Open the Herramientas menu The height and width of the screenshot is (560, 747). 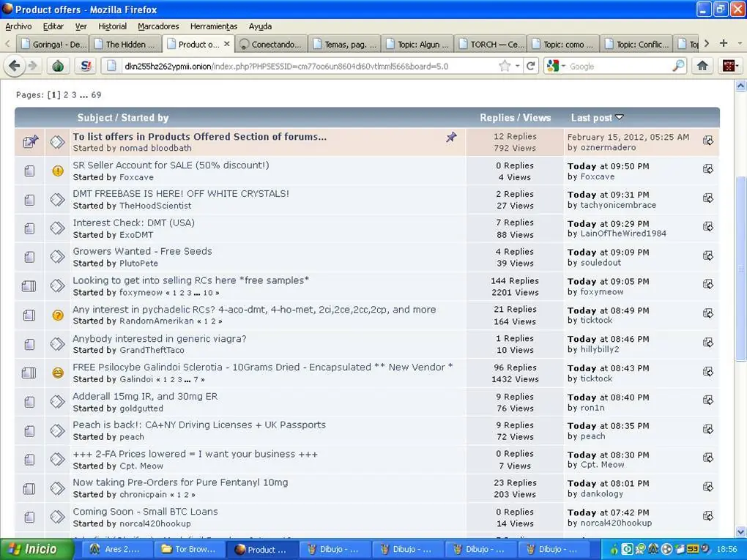pos(213,26)
